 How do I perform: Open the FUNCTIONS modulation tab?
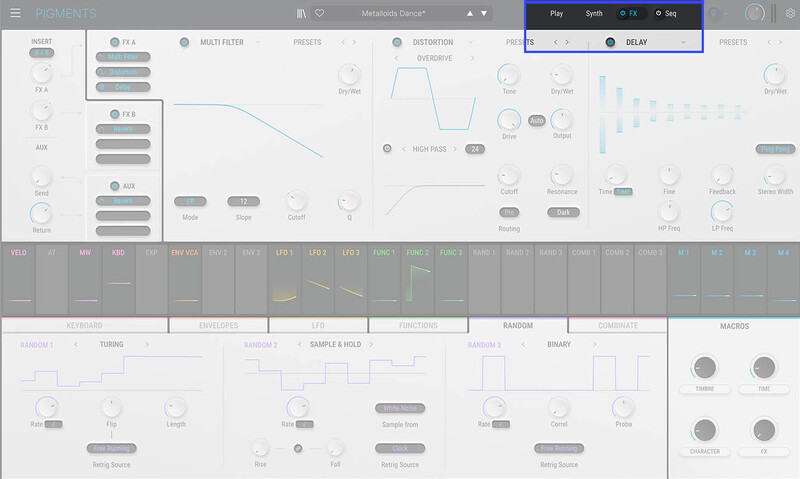pyautogui.click(x=418, y=325)
